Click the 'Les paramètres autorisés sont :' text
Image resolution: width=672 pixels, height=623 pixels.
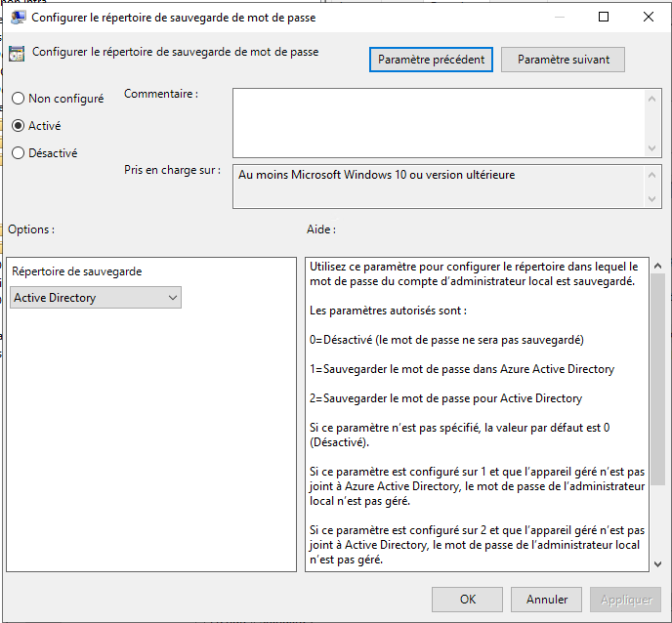389,311
